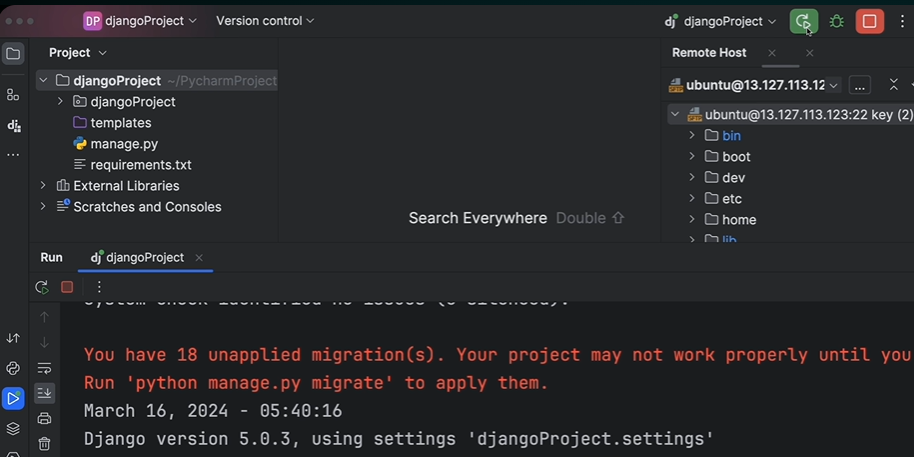Rerun icon in the Run panel toolbar
The width and height of the screenshot is (914, 457).
(41, 287)
